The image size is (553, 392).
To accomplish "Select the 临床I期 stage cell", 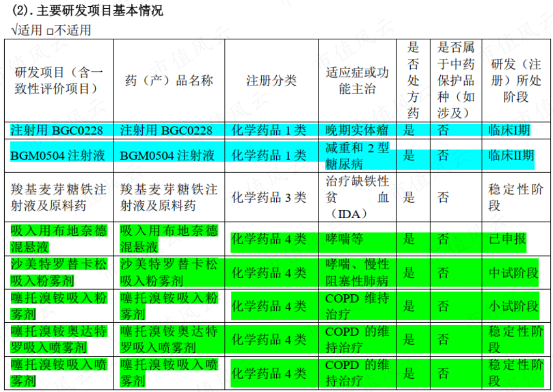I will coord(509,130).
